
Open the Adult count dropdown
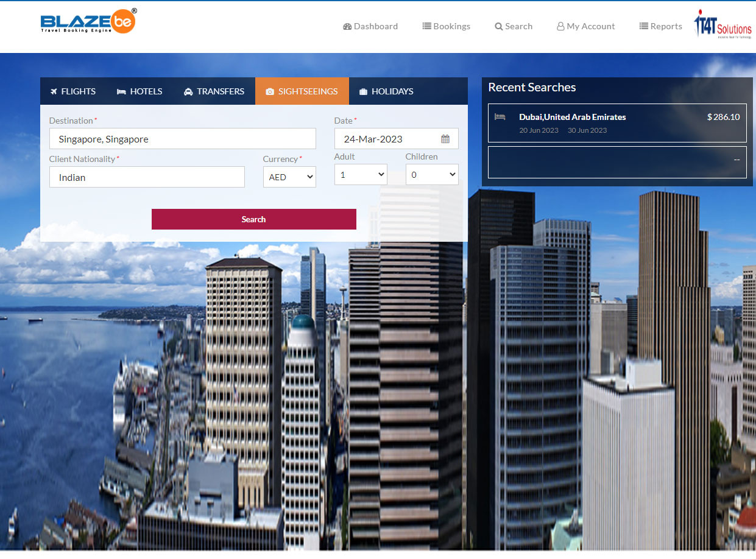pos(361,175)
